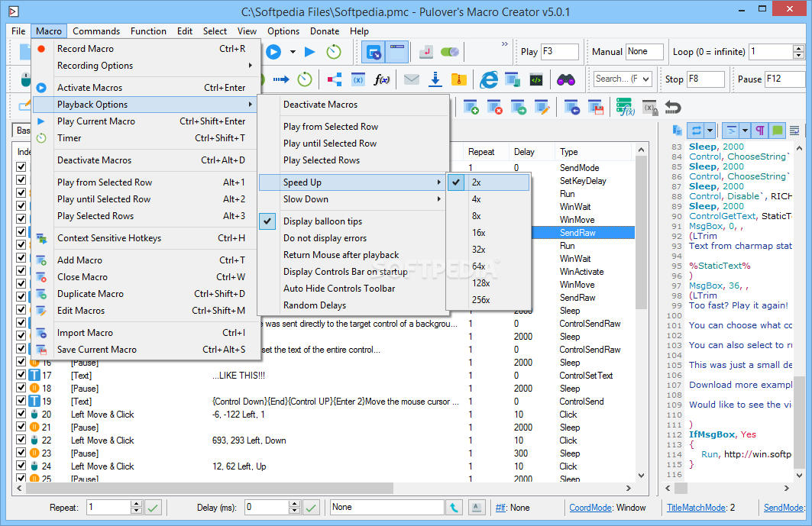Click the CoordMode link in status bar
812x526 pixels.
590,508
